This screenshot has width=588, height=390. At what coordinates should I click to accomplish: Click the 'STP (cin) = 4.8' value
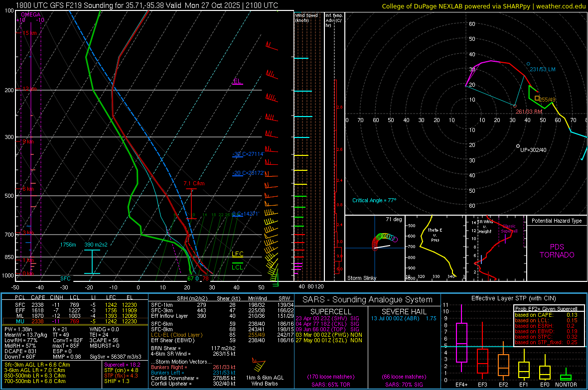[x=121, y=370]
